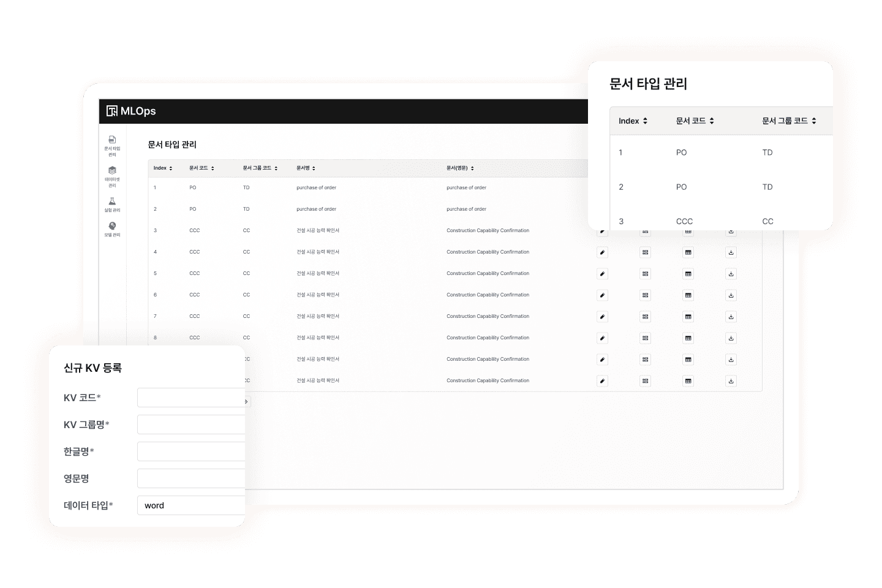Download row 8 document type
Image resolution: width=882 pixels, height=588 pixels.
pos(731,338)
